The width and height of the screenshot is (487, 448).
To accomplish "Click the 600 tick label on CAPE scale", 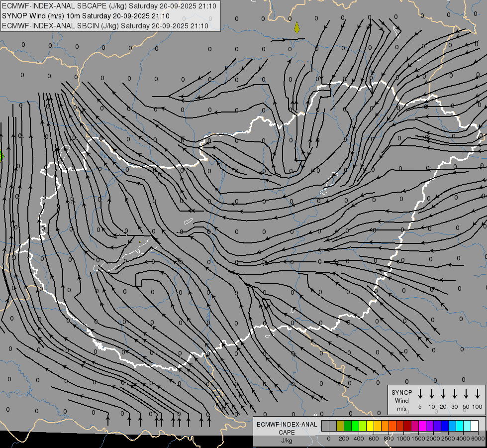I will coord(374,439).
